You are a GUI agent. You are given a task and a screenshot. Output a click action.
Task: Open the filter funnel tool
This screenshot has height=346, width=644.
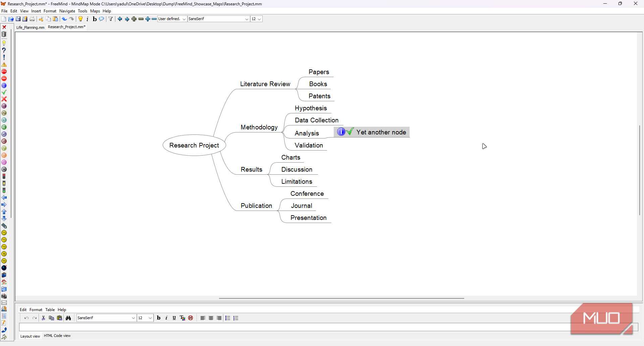[110, 19]
